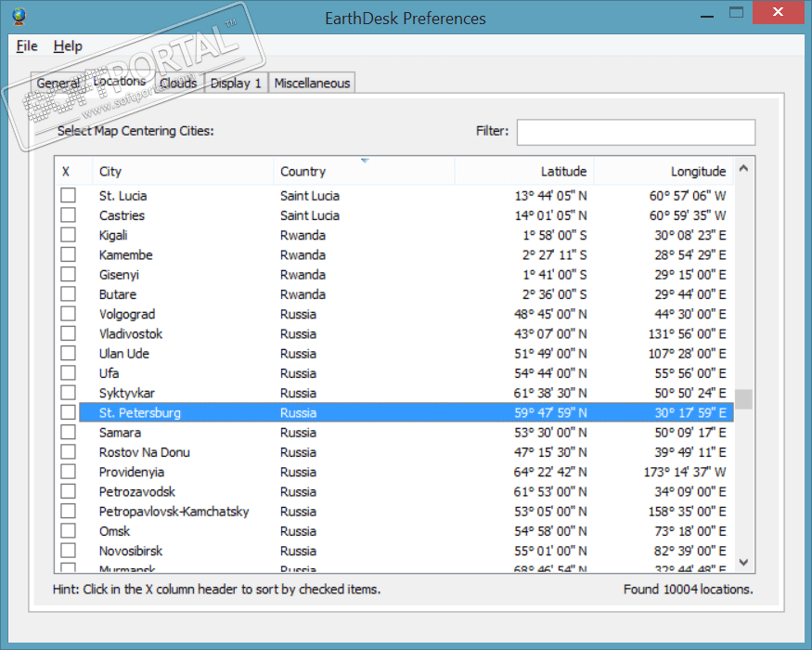
Task: Click the Gisenyi city name
Action: (119, 275)
